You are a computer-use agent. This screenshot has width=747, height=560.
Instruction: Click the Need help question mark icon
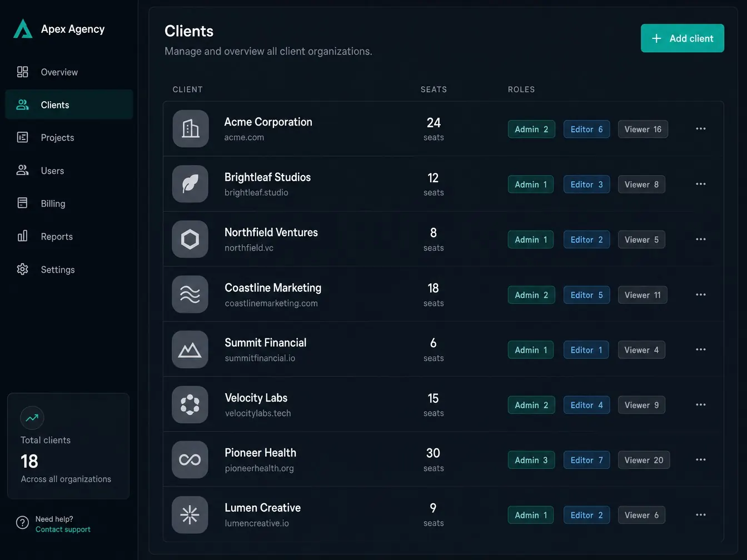22,523
